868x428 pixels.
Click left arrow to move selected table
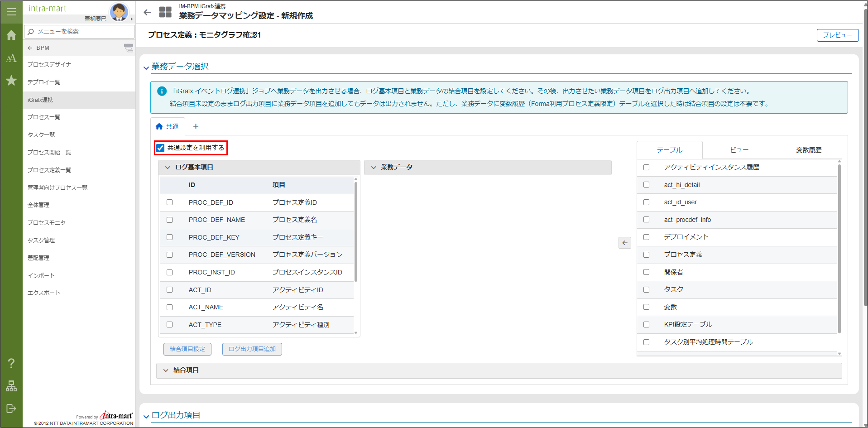pos(624,243)
